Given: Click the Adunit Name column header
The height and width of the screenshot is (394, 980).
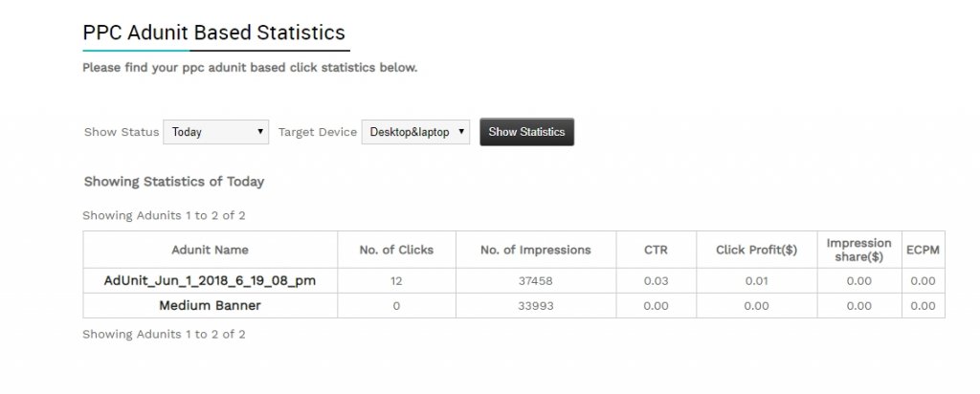Looking at the screenshot, I should pyautogui.click(x=210, y=250).
